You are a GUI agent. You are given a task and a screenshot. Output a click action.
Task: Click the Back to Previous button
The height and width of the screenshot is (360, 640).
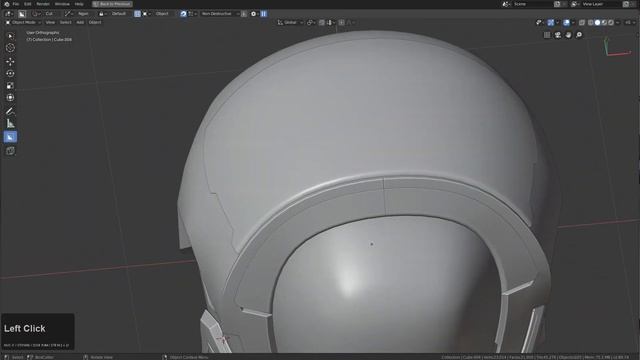[112, 4]
